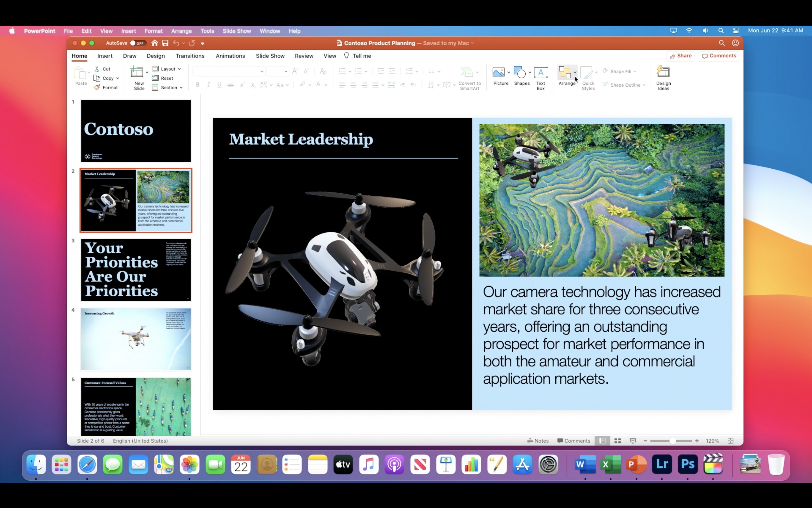Screen dimensions: 812x508
Task: Select slide 4 Increasing Growth thumbnail
Action: [136, 339]
